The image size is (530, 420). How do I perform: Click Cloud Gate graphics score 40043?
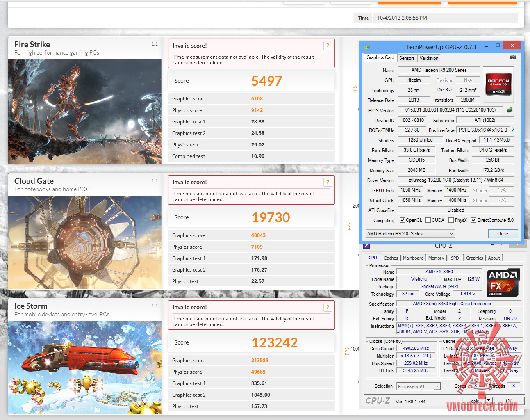258,235
